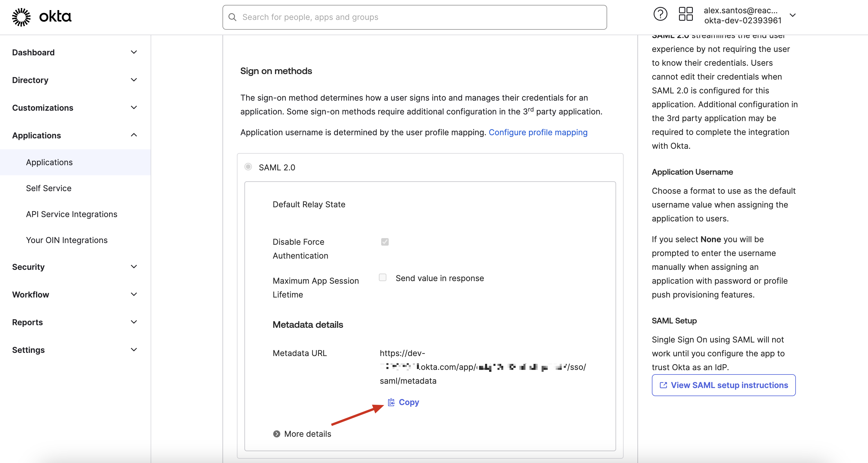Click the search magnifier icon

point(233,17)
